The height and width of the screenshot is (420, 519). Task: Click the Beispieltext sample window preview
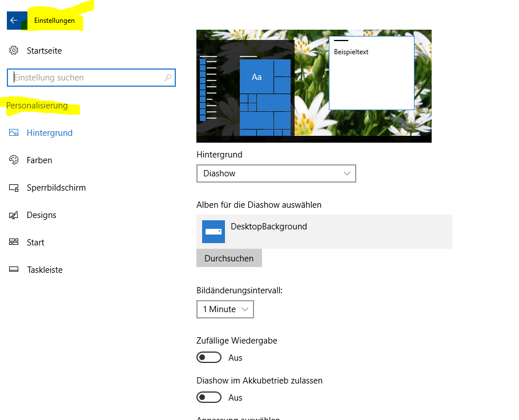tap(372, 72)
